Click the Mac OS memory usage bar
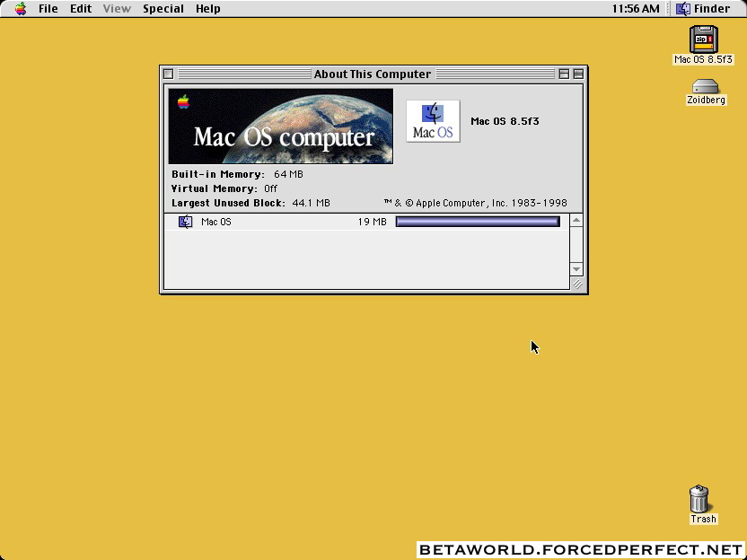This screenshot has width=747, height=560. (x=478, y=222)
